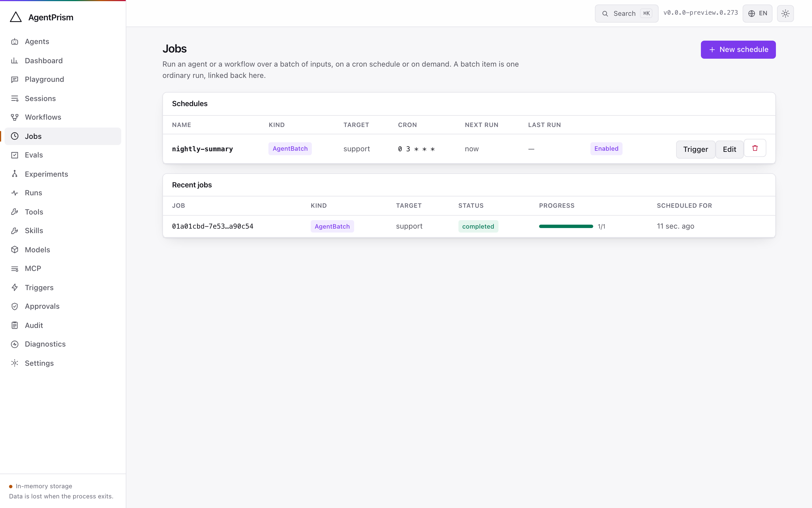Click the search magnifier icon
The height and width of the screenshot is (508, 812).
605,14
